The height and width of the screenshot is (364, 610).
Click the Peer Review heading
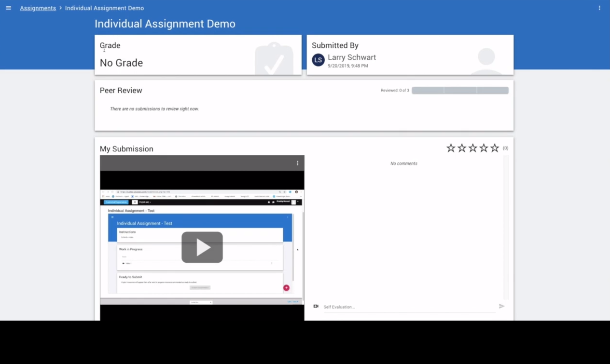point(121,91)
